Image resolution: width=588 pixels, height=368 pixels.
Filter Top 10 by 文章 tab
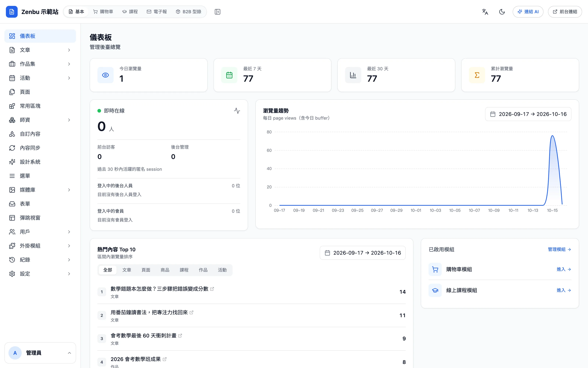click(x=127, y=270)
